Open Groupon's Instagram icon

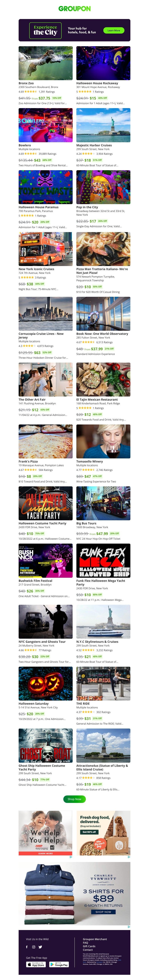click(34, 946)
